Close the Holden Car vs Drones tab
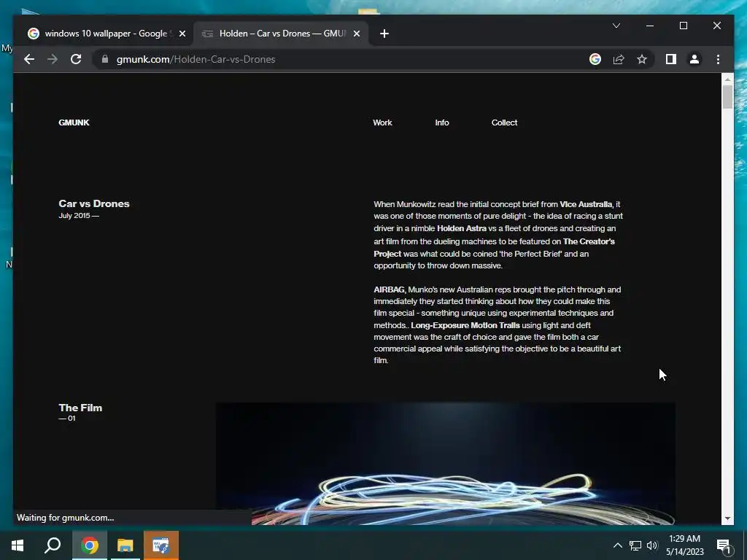 coord(356,34)
